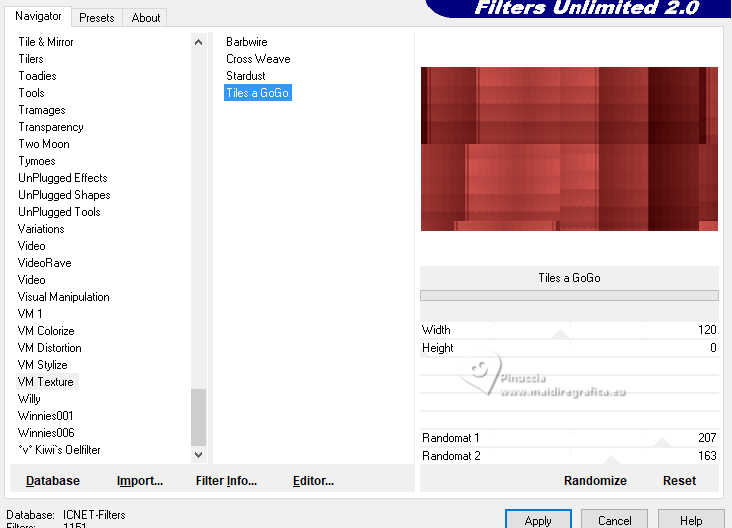The height and width of the screenshot is (528, 732).
Task: Choose the Barbwire filter
Action: click(246, 42)
